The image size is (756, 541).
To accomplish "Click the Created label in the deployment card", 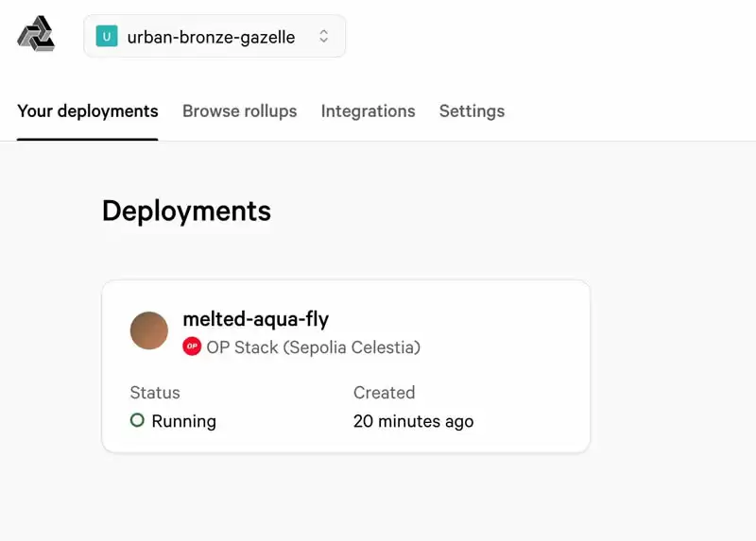I will pos(384,393).
